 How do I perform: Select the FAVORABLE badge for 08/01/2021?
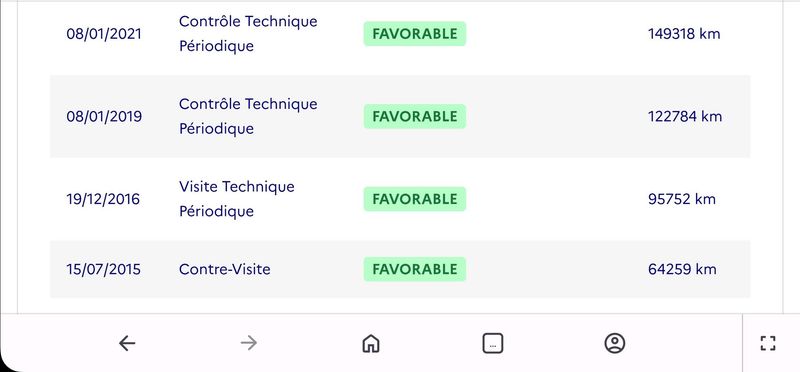coord(415,34)
